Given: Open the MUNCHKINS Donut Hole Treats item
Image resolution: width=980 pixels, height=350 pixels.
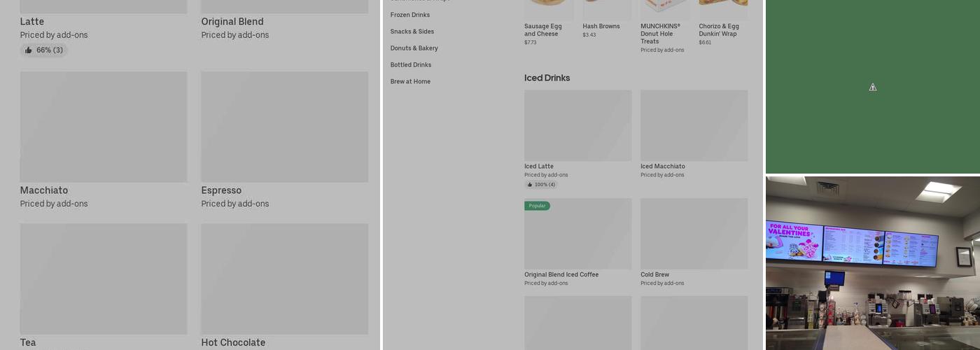Looking at the screenshot, I should 660,34.
